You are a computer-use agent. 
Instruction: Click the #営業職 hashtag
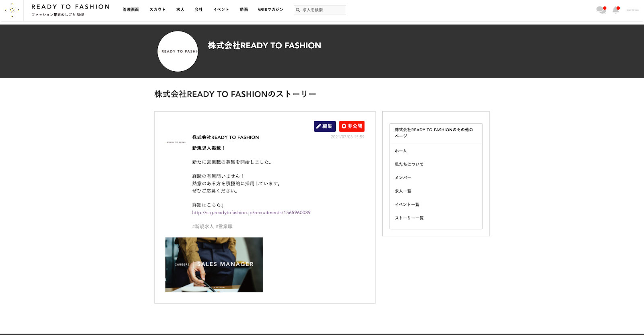point(224,227)
